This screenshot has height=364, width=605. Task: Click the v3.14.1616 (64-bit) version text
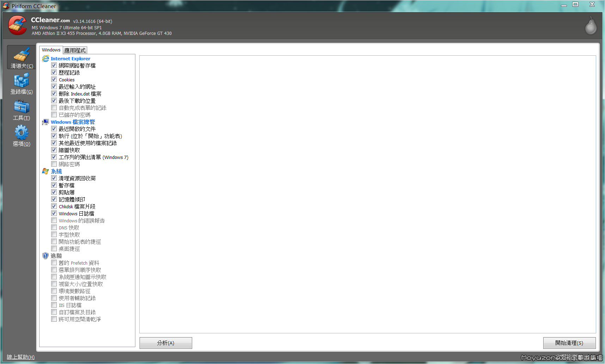point(93,21)
